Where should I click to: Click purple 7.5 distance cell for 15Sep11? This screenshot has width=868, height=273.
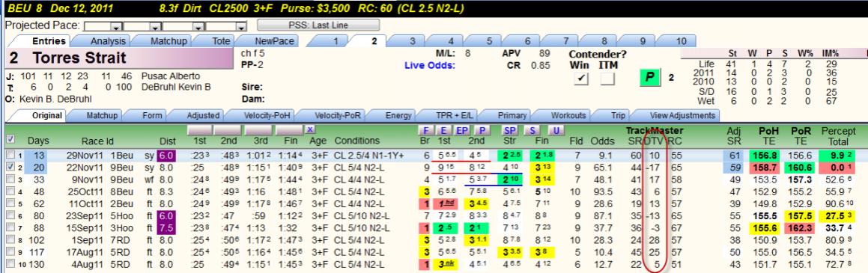[x=166, y=227]
